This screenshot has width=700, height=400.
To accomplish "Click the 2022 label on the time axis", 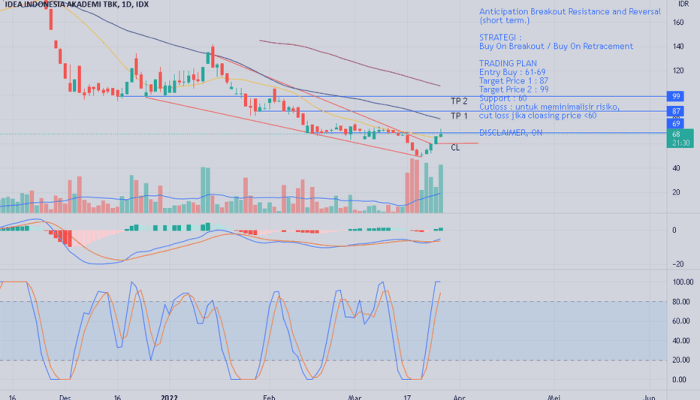I will tap(173, 395).
